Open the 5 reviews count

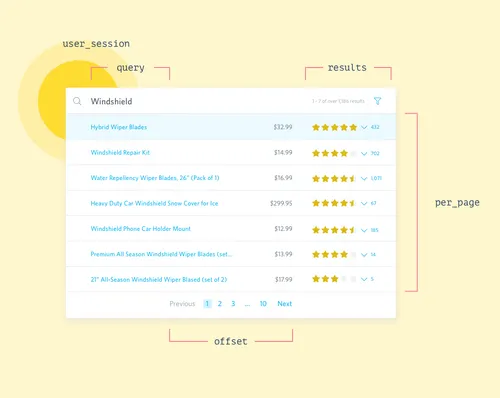pos(372,279)
